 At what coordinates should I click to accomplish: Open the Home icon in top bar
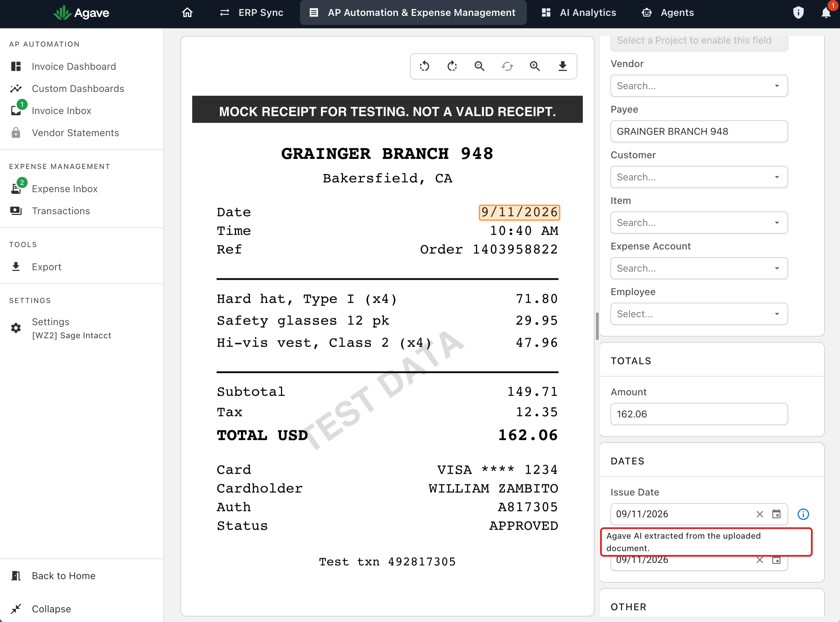pyautogui.click(x=187, y=12)
